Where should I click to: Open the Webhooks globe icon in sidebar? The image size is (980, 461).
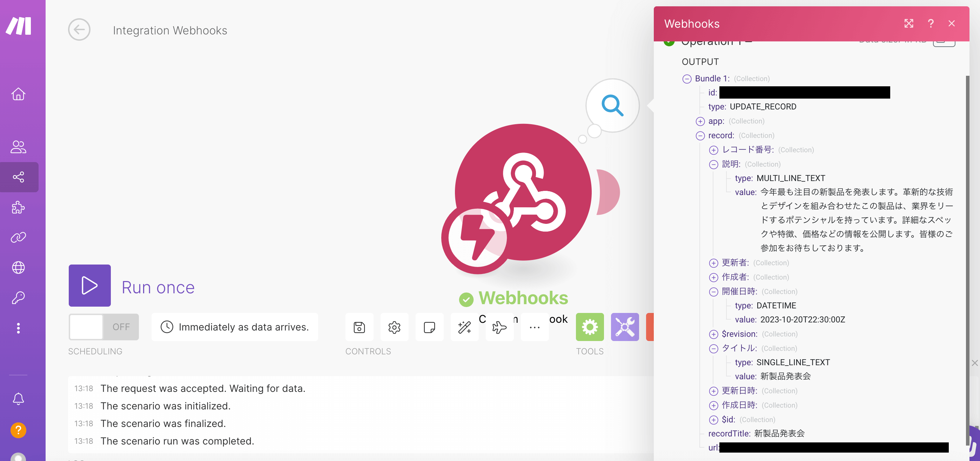18,267
